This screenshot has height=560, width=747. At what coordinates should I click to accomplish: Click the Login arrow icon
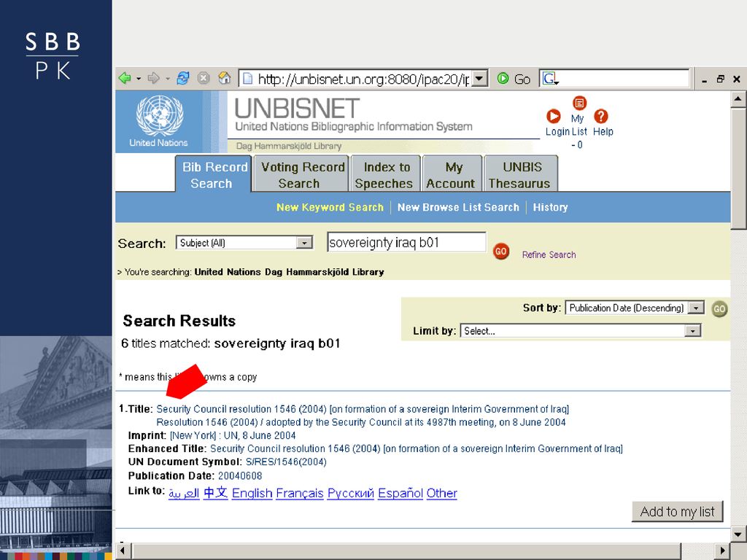pyautogui.click(x=554, y=117)
